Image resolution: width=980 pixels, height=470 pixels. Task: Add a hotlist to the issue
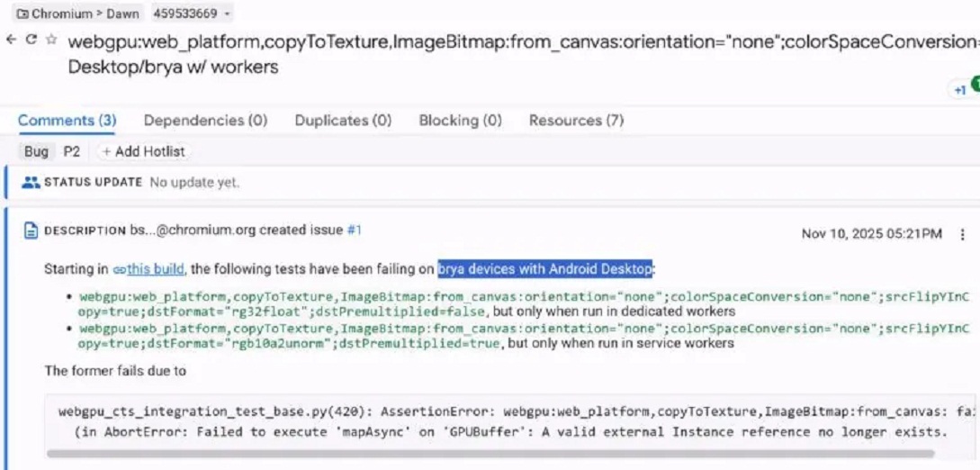pos(144,151)
